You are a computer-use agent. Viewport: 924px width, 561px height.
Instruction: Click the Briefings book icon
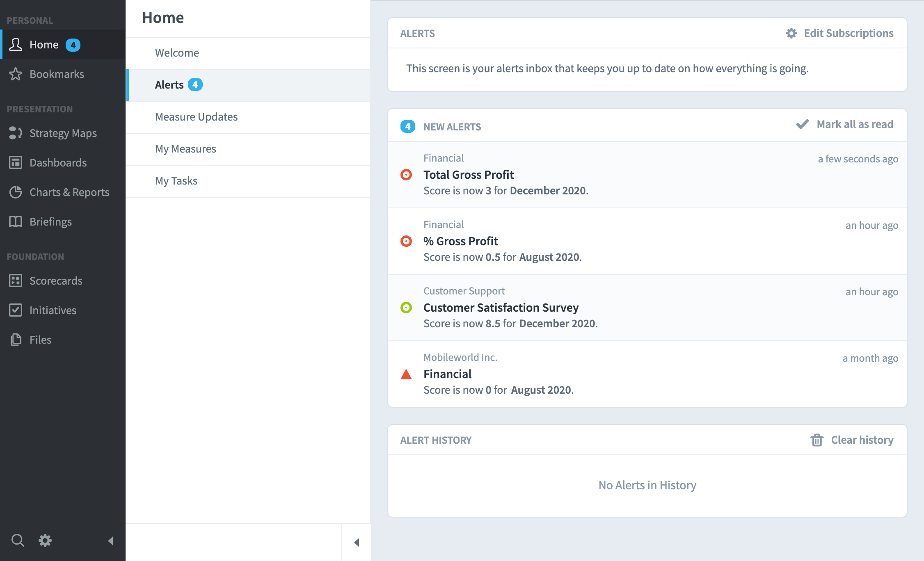[x=16, y=221]
